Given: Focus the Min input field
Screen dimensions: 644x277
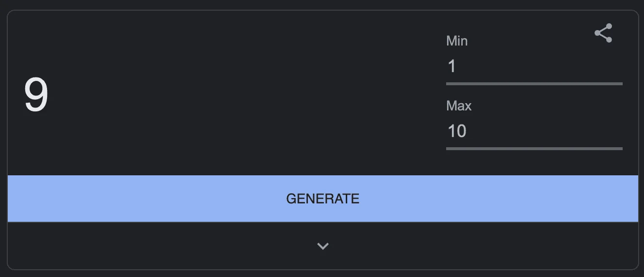Looking at the screenshot, I should tap(534, 66).
